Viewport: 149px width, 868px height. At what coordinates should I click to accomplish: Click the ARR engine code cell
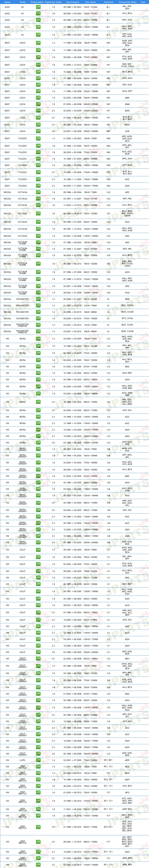point(127,760)
